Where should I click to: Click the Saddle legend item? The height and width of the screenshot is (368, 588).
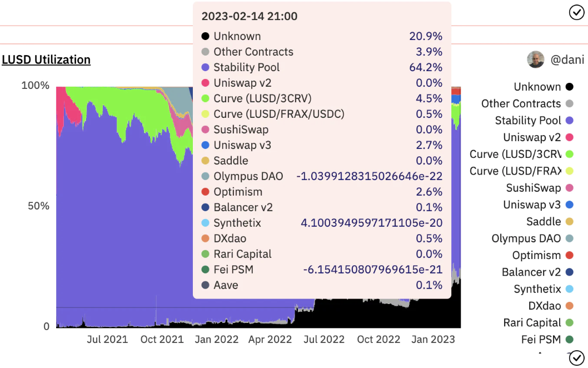[544, 222]
